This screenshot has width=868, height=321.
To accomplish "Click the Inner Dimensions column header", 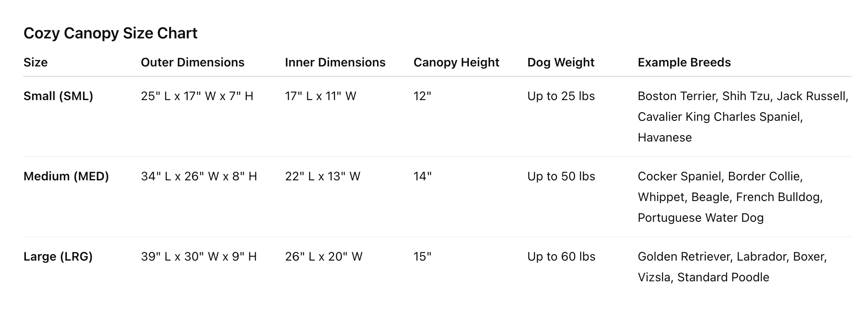I will coord(335,63).
